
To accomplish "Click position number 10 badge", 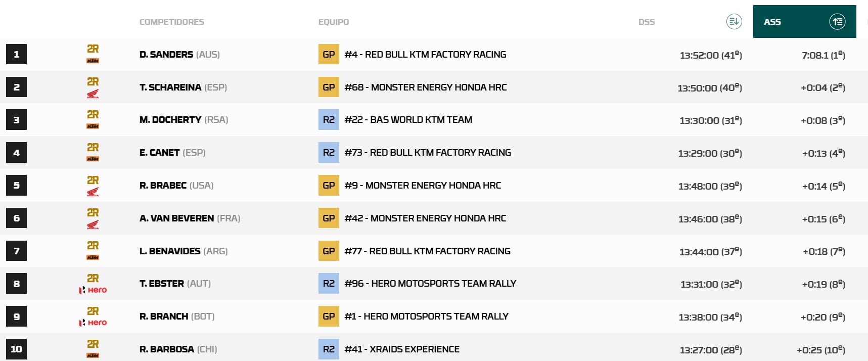I will click(x=16, y=349).
